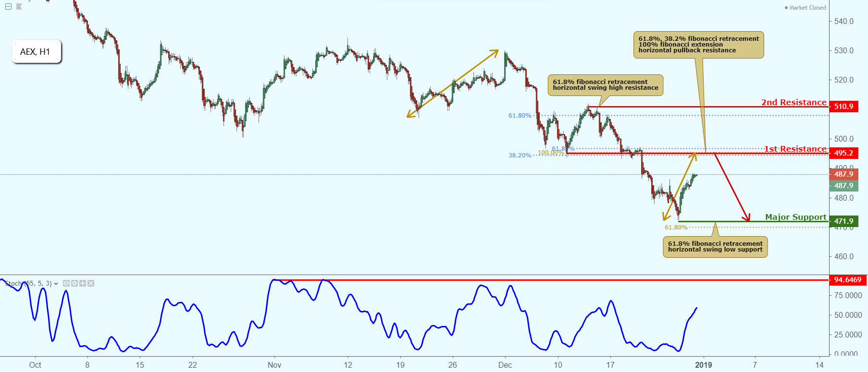The height and width of the screenshot is (372, 868).
Task: Click the 22 date label on the time axis
Action: [x=193, y=365]
